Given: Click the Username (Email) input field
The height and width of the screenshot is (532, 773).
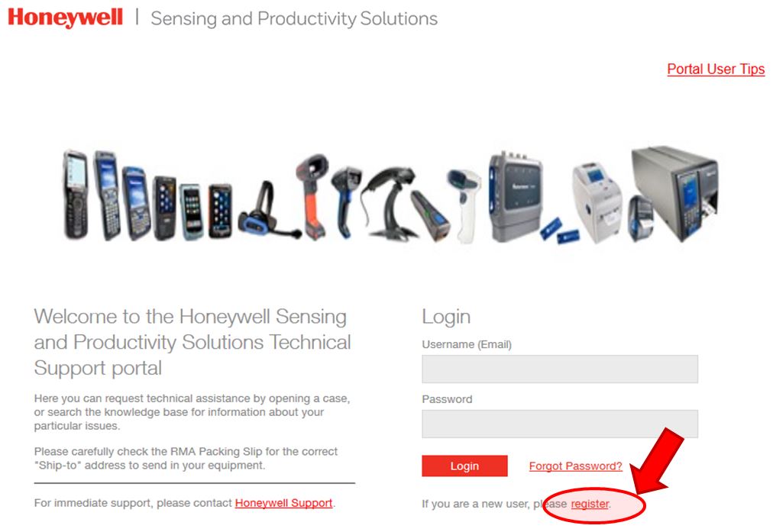Looking at the screenshot, I should click(x=560, y=369).
